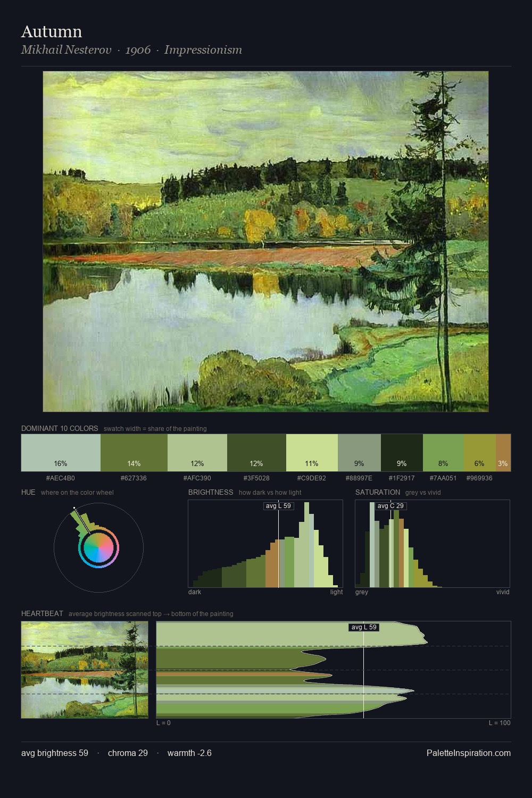Click the small heartbeat painting thumbnail
The width and height of the screenshot is (532, 798).
coord(85,670)
